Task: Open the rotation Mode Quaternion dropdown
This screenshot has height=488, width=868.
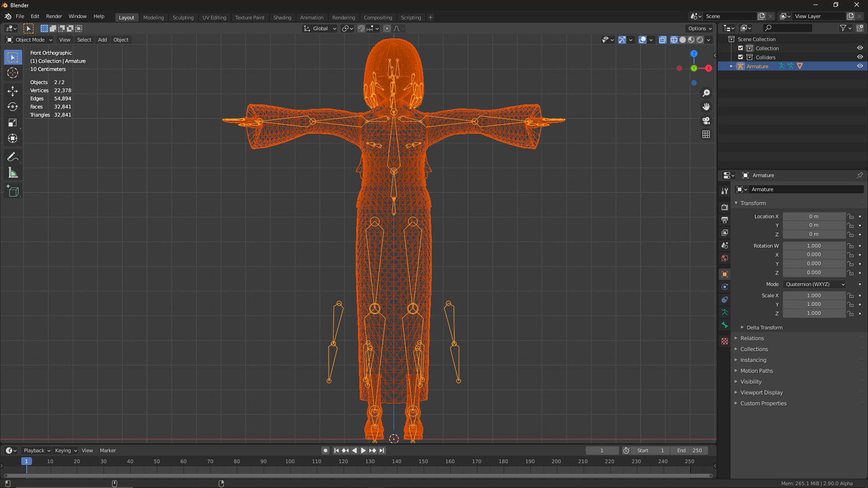Action: [814, 284]
